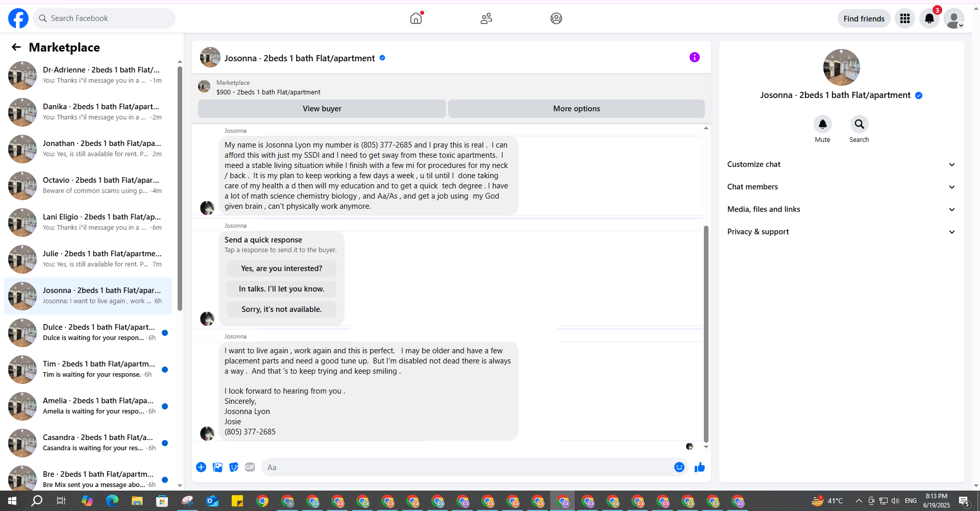The height and width of the screenshot is (511, 980).
Task: Focus the Search Facebook box
Action: (104, 18)
